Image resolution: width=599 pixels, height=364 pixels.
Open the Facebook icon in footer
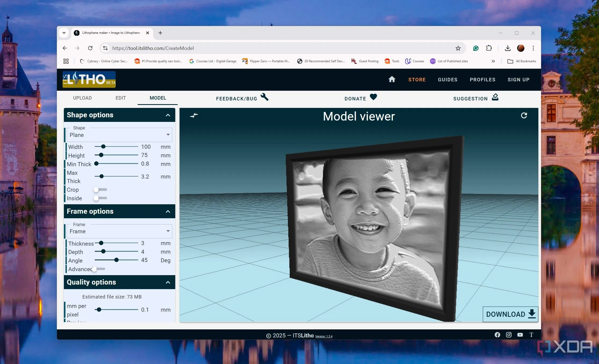(x=497, y=334)
